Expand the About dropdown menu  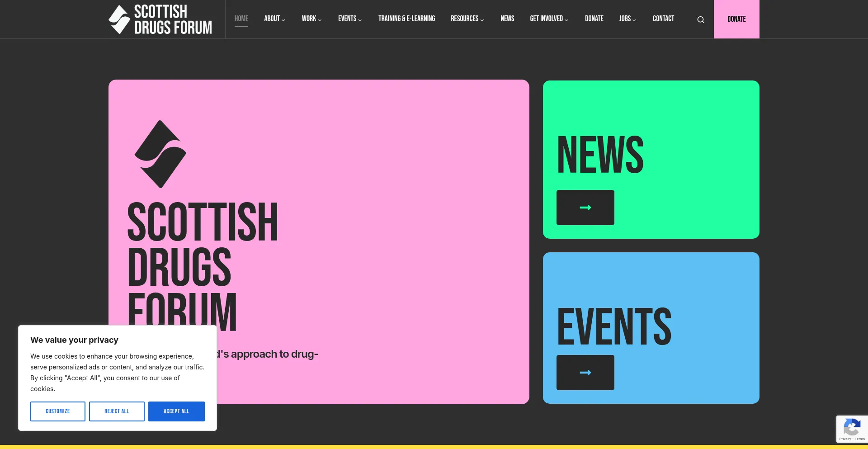274,19
